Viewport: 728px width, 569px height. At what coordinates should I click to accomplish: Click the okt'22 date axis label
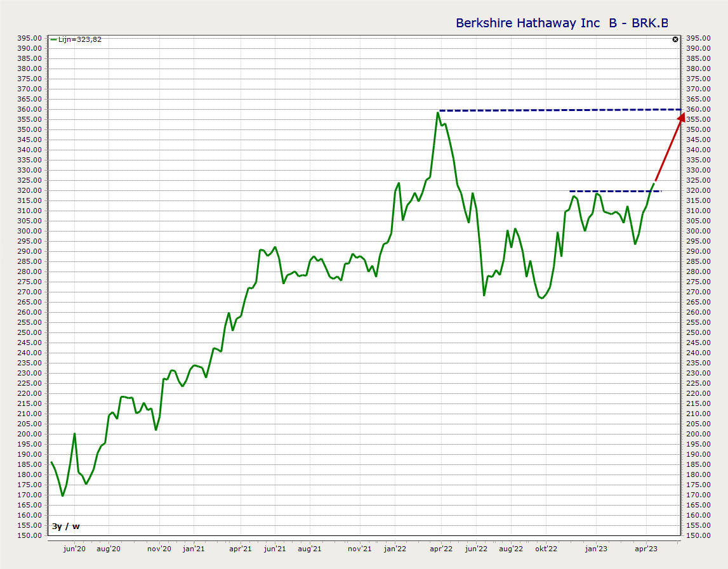tap(546, 548)
